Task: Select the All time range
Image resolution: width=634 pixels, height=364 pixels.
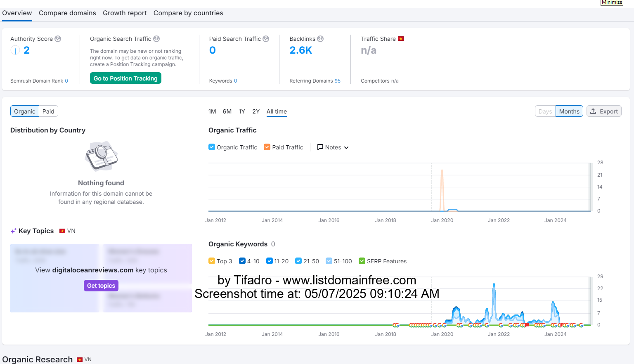Action: pos(277,111)
